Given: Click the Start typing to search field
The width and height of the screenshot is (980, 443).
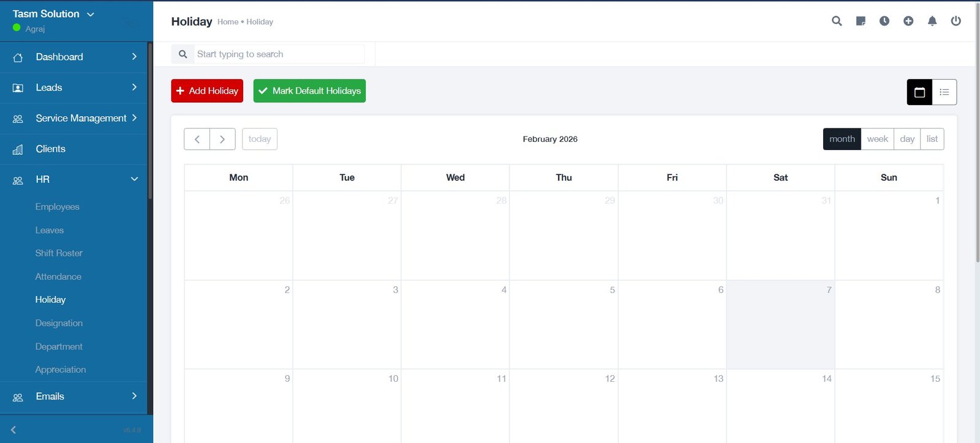Looking at the screenshot, I should tap(279, 54).
